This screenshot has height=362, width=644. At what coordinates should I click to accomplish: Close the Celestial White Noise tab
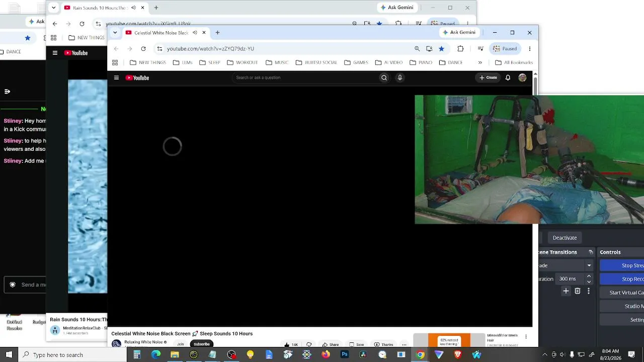pos(204,33)
